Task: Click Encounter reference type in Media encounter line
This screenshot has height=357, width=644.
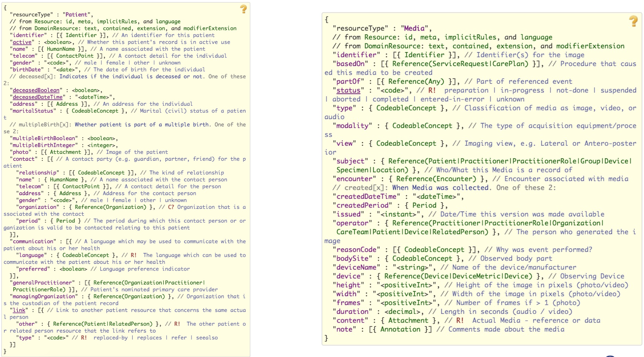Action: 454,179
